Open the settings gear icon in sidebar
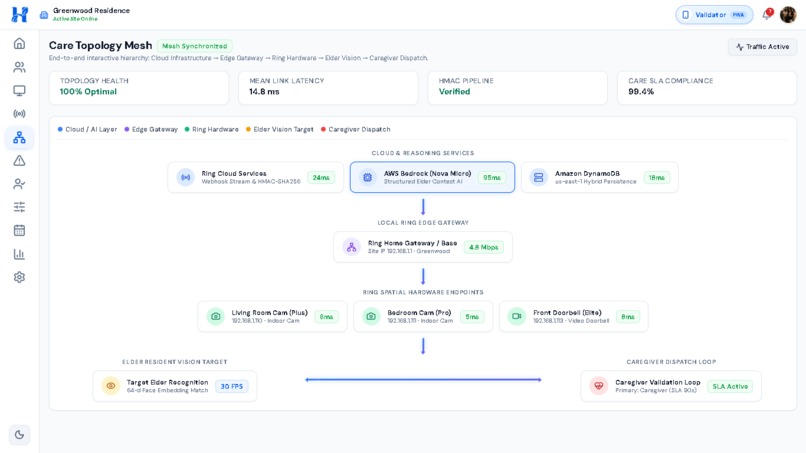 pyautogui.click(x=19, y=277)
